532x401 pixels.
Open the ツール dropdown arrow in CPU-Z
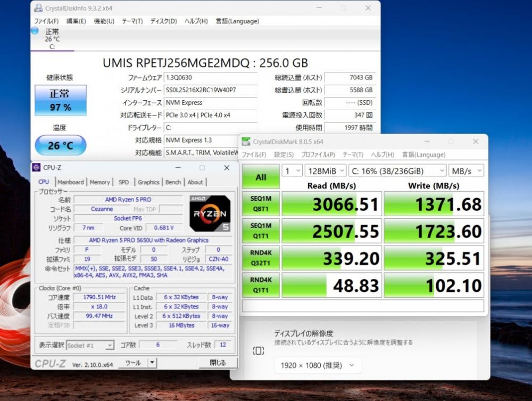(x=152, y=363)
